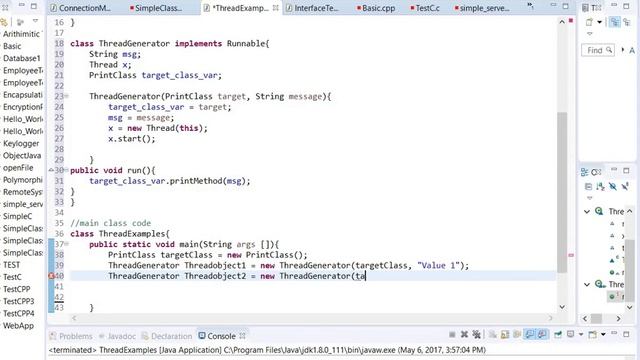This screenshot has height=360, width=640.
Task: Click the Open Console icon
Action: tap(593, 335)
